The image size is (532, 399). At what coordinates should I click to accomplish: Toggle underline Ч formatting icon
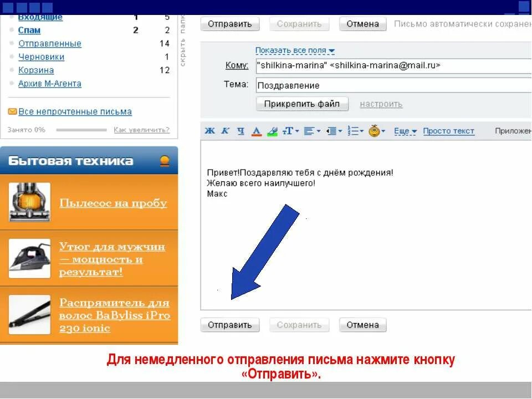coord(241,131)
